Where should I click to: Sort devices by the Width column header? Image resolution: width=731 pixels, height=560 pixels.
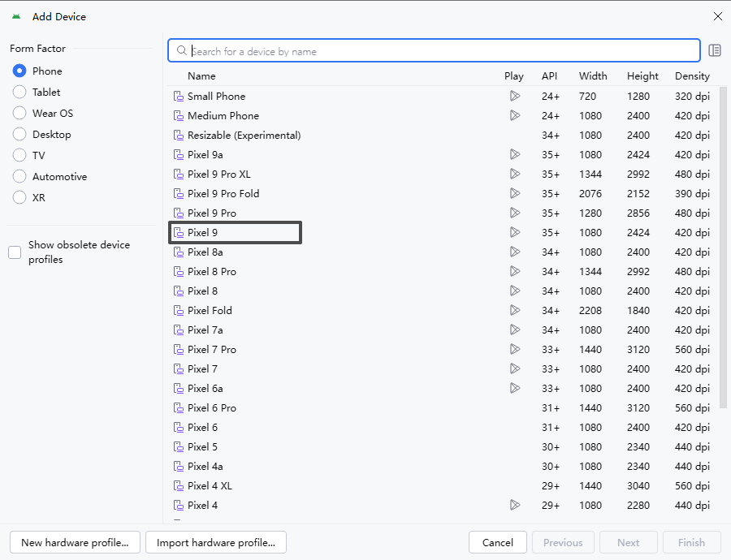click(593, 76)
